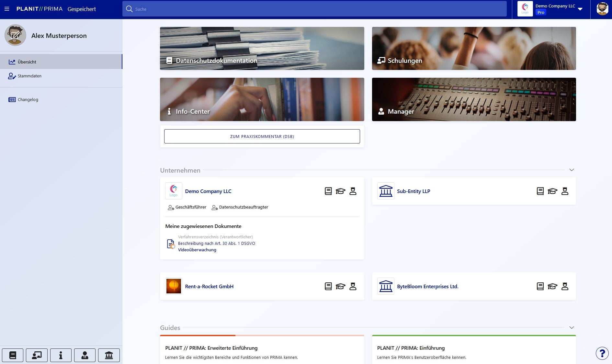
Task: Open documentation icon for Demo Company LLC
Action: pos(328,191)
